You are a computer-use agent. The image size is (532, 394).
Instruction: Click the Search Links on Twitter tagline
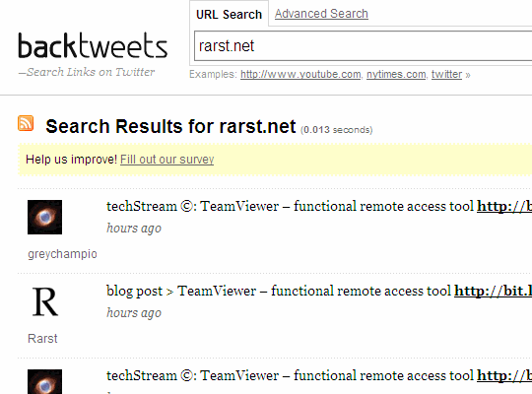(x=87, y=72)
